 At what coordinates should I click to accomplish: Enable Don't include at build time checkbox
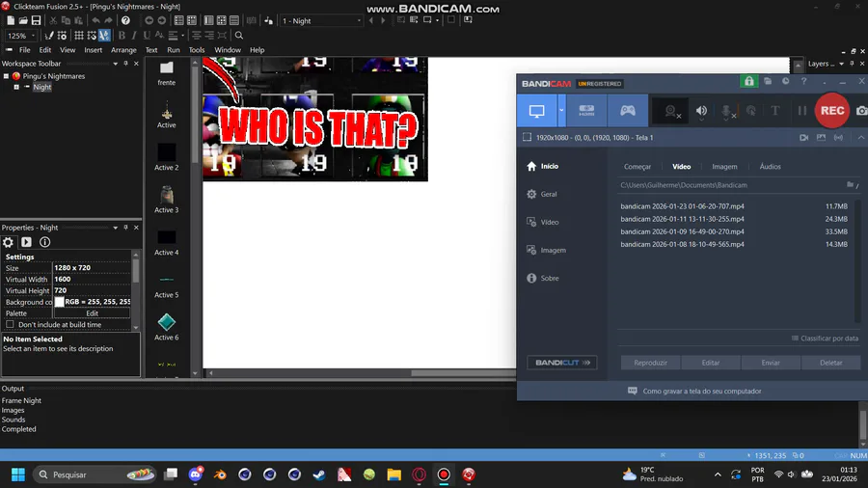pos(10,325)
